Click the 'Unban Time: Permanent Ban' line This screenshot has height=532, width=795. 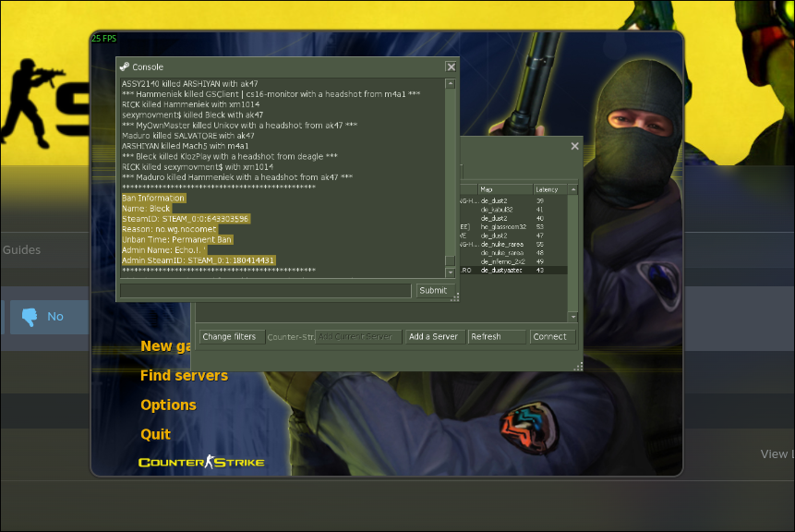tap(177, 240)
